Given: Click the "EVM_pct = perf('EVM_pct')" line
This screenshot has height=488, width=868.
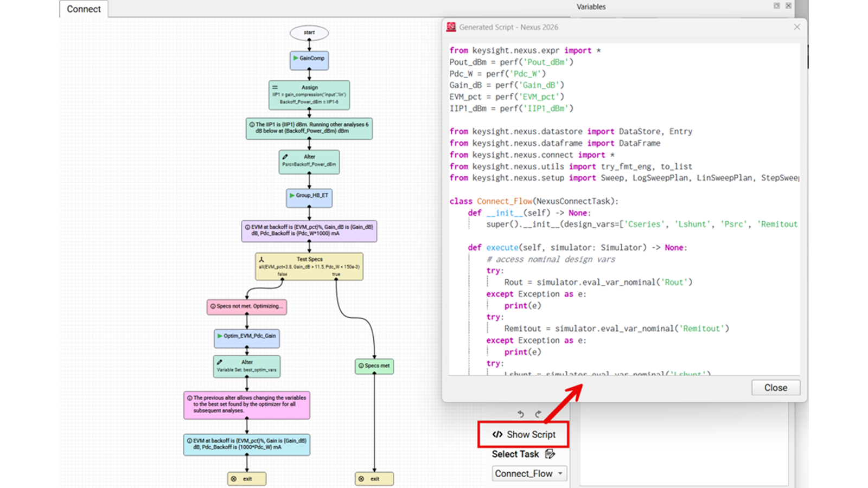Looking at the screenshot, I should pos(507,97).
